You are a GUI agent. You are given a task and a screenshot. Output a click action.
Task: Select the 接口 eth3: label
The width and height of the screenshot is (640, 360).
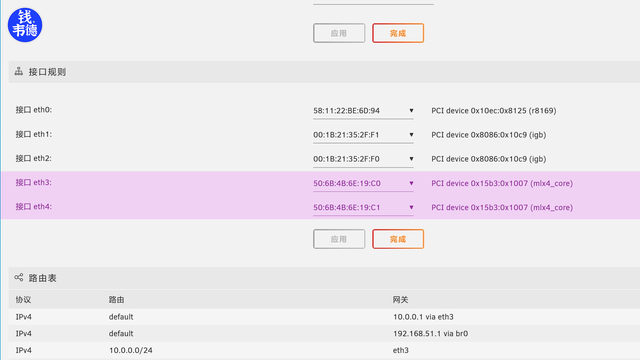[x=33, y=182]
